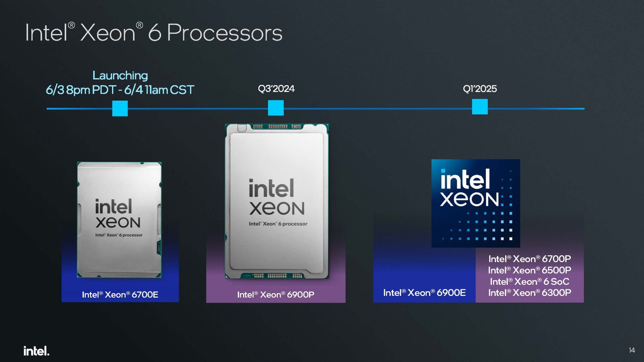644x362 pixels.
Task: Click the Intel Xeon 6 SoC text
Action: click(530, 281)
